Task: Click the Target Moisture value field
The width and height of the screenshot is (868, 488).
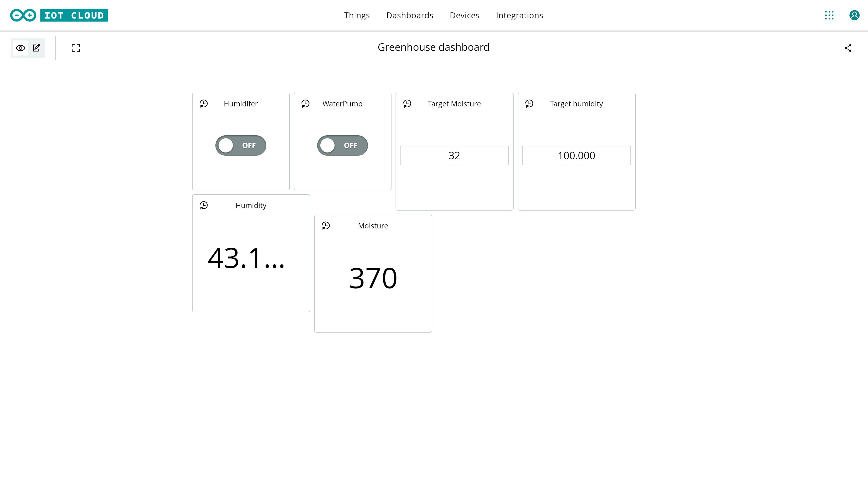Action: (x=454, y=156)
